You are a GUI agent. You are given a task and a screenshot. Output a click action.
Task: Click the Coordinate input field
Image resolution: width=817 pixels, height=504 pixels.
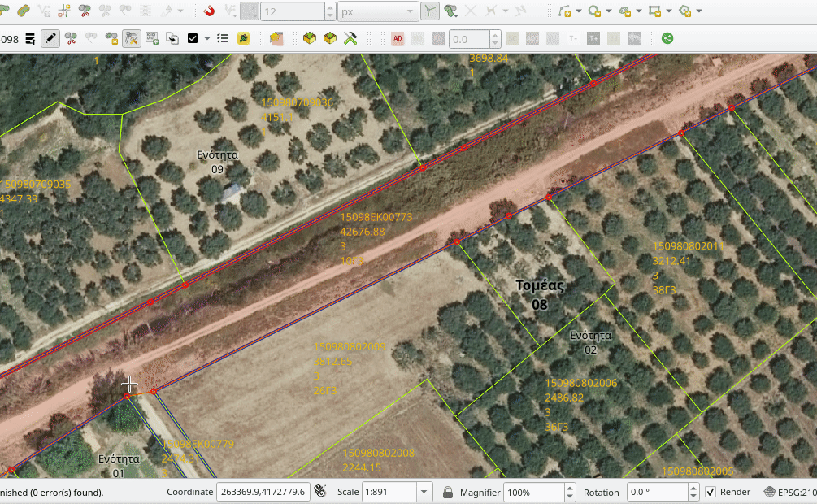263,492
